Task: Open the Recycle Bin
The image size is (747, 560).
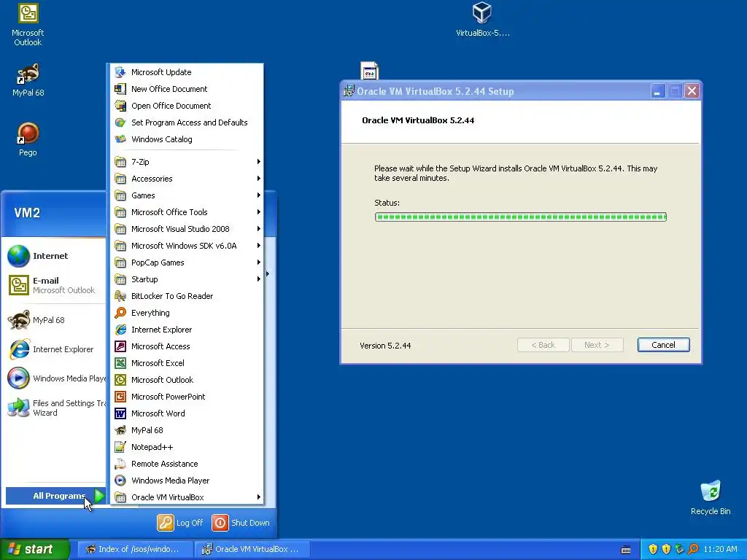Action: [x=711, y=497]
